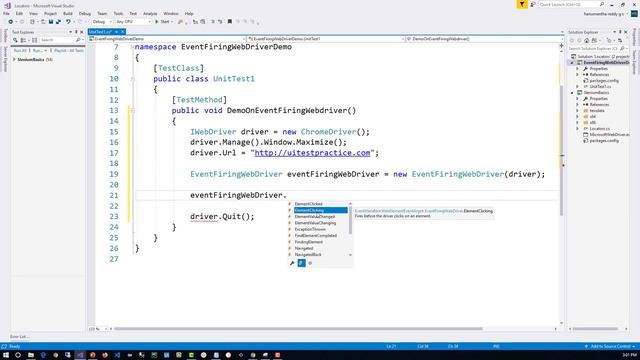Click the Test Explorer search magnifier icon

78,40
